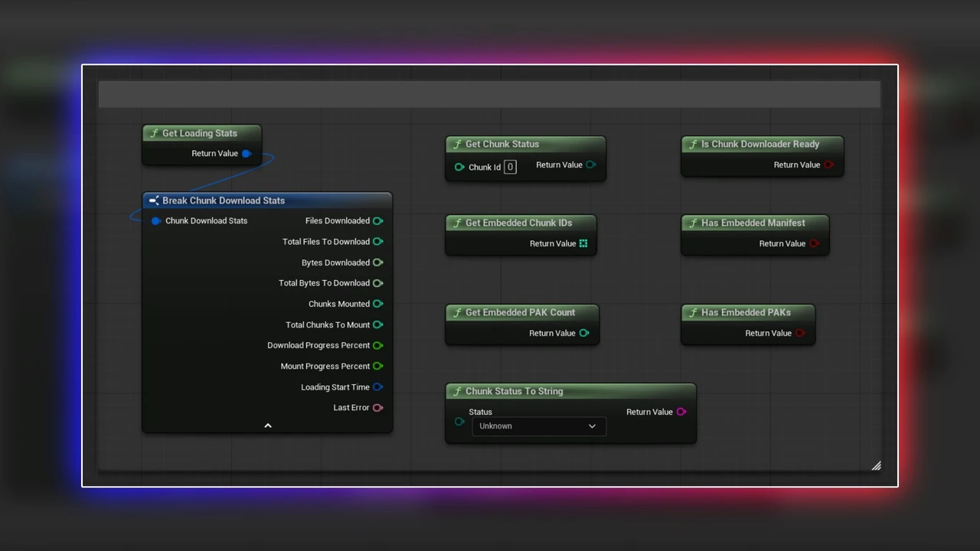
Task: Click the Download Progress Percent output pin
Action: click(377, 346)
